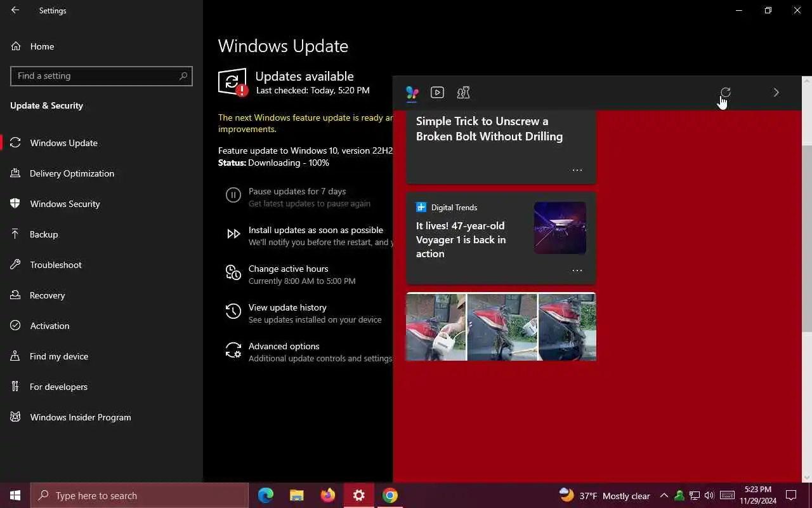Click the scroll-down arrow of the widget scrollbar

[x=807, y=478]
